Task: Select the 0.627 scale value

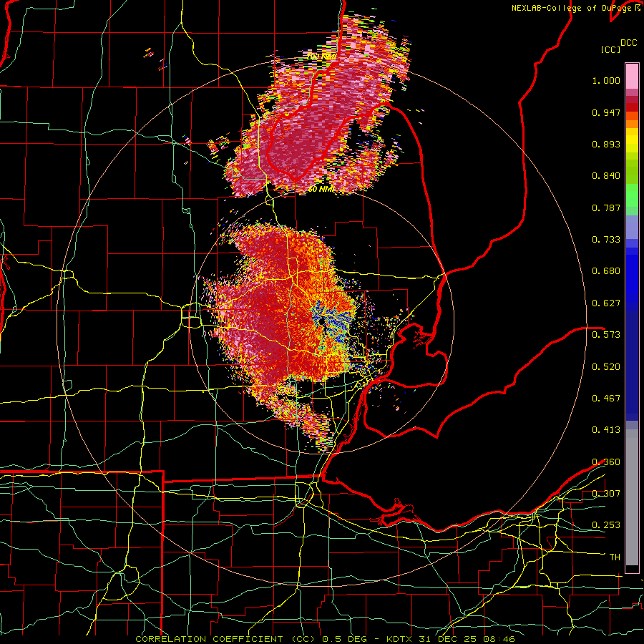Action: pos(606,303)
